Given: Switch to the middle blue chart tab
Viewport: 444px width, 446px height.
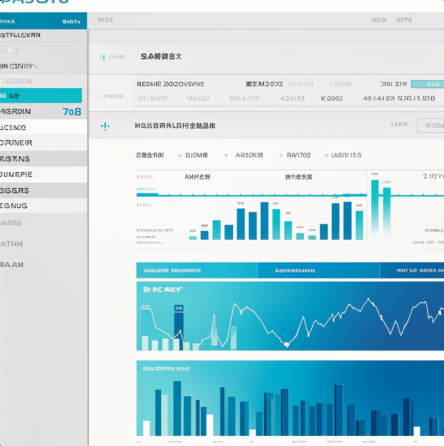Looking at the screenshot, I should 318,270.
